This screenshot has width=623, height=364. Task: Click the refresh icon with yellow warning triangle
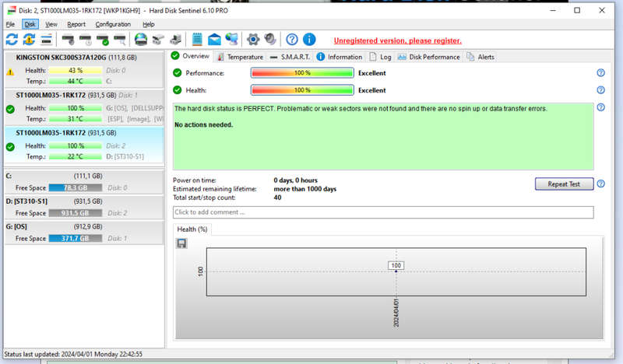coord(29,40)
